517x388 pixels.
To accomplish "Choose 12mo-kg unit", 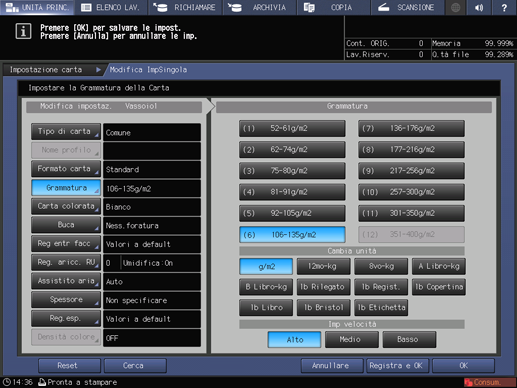I will pyautogui.click(x=323, y=266).
